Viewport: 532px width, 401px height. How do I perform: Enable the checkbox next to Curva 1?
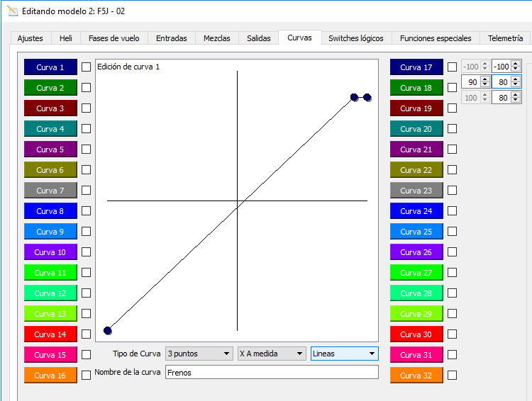[x=86, y=67]
